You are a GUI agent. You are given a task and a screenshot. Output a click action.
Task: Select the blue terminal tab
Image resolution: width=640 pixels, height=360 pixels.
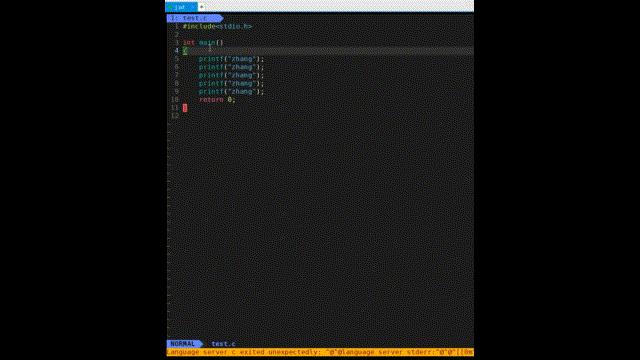tap(181, 7)
